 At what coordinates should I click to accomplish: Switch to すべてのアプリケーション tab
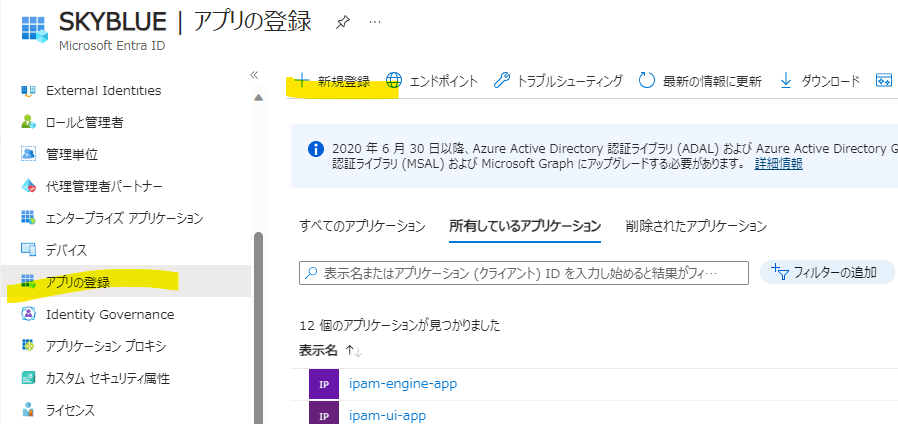click(362, 226)
